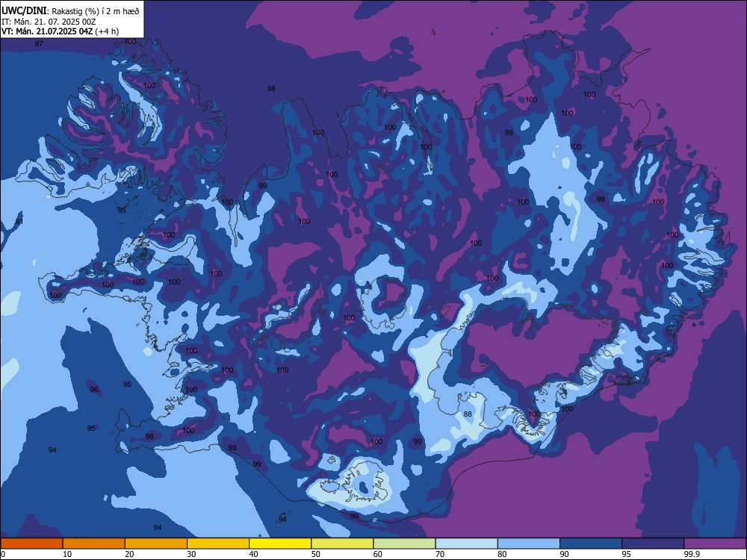Image resolution: width=747 pixels, height=560 pixels.
Task: Click the legend label '10'
Action: pos(67,554)
